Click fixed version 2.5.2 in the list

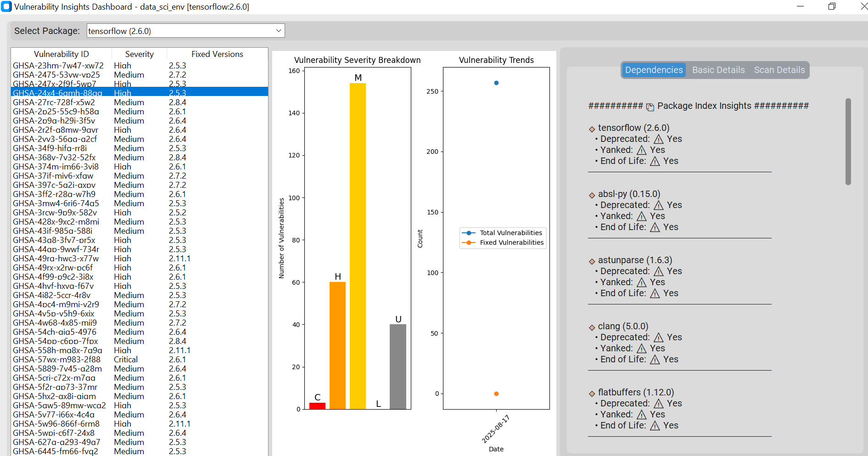click(x=178, y=213)
